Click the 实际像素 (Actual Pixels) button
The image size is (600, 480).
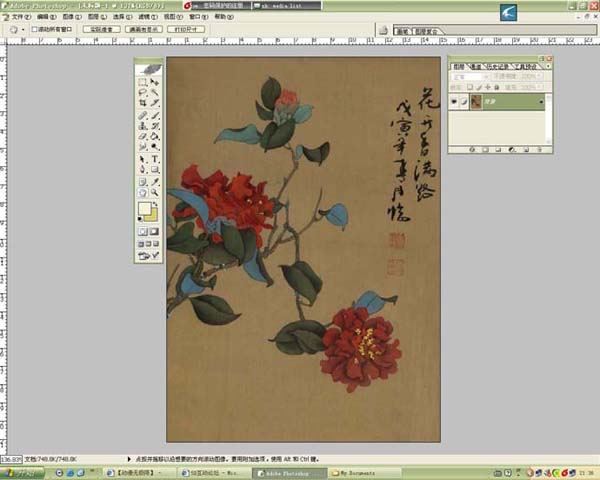[101, 29]
